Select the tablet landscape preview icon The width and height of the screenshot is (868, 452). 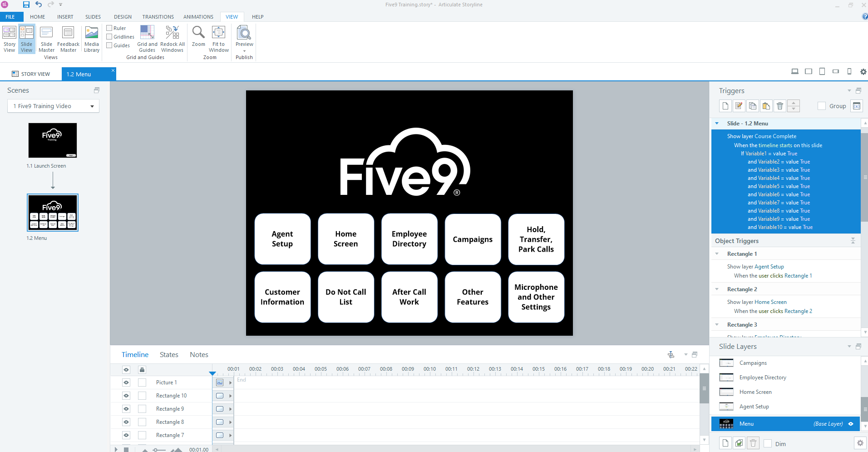point(809,72)
